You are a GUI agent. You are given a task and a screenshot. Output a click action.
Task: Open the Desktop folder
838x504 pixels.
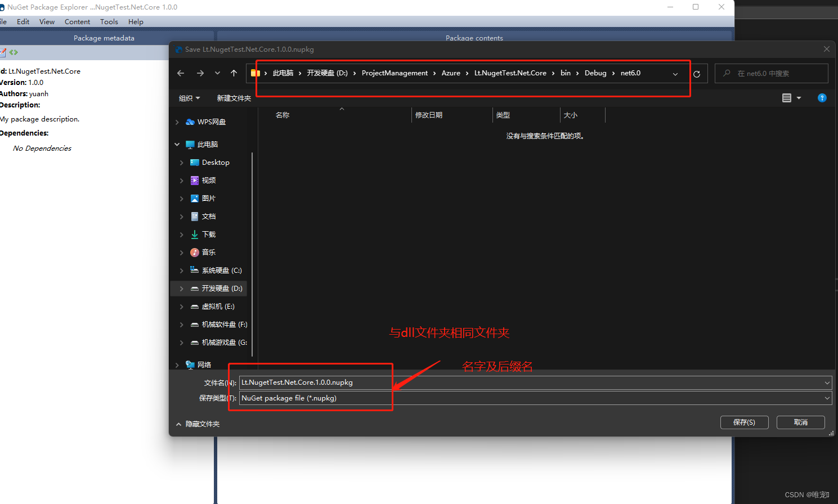pos(210,163)
